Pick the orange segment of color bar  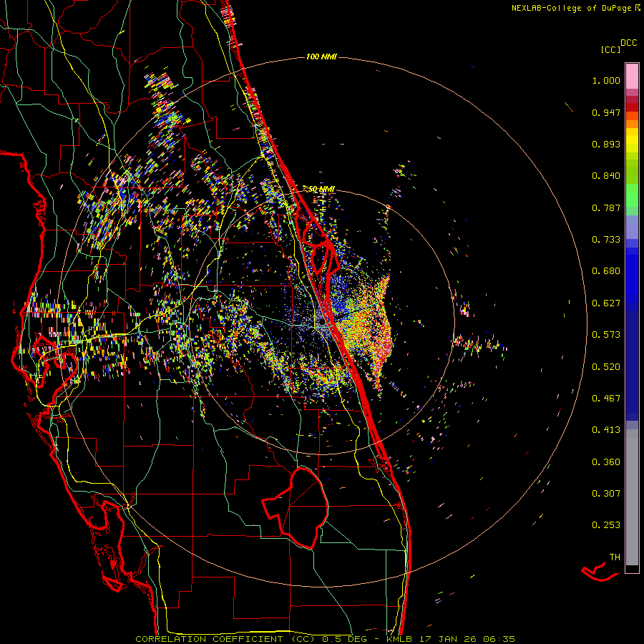pos(632,123)
